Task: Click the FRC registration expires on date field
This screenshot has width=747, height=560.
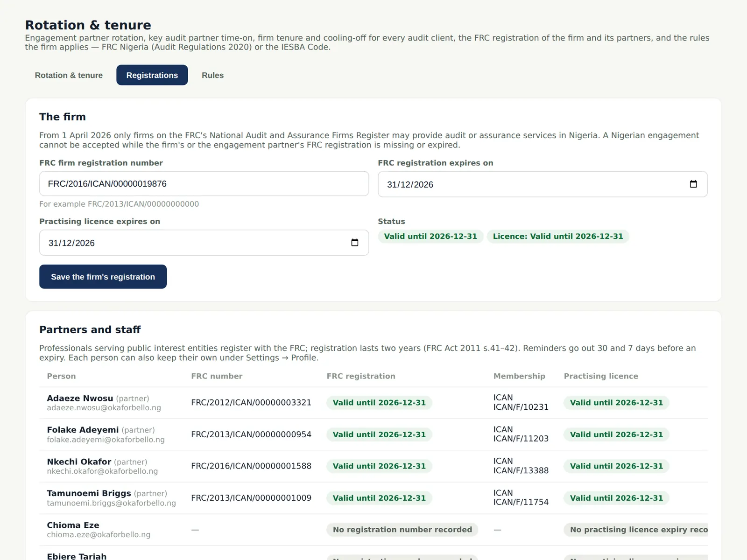Action: click(x=543, y=184)
